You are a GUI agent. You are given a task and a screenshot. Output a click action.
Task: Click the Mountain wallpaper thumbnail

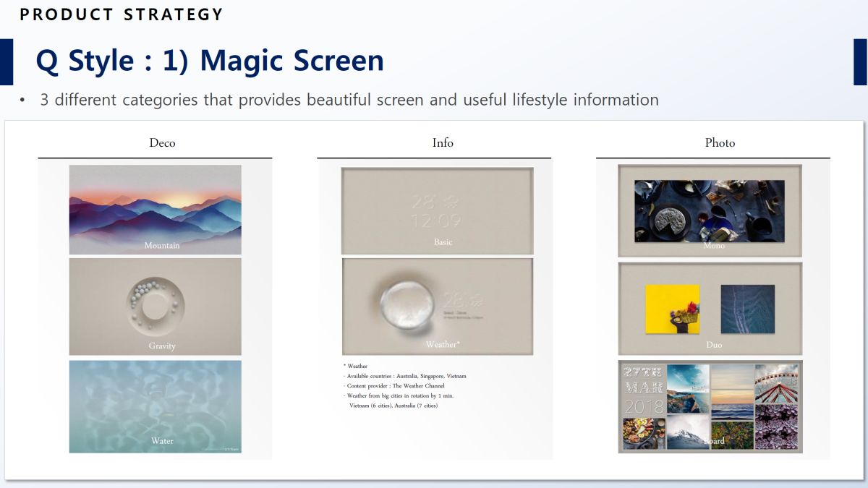click(155, 209)
